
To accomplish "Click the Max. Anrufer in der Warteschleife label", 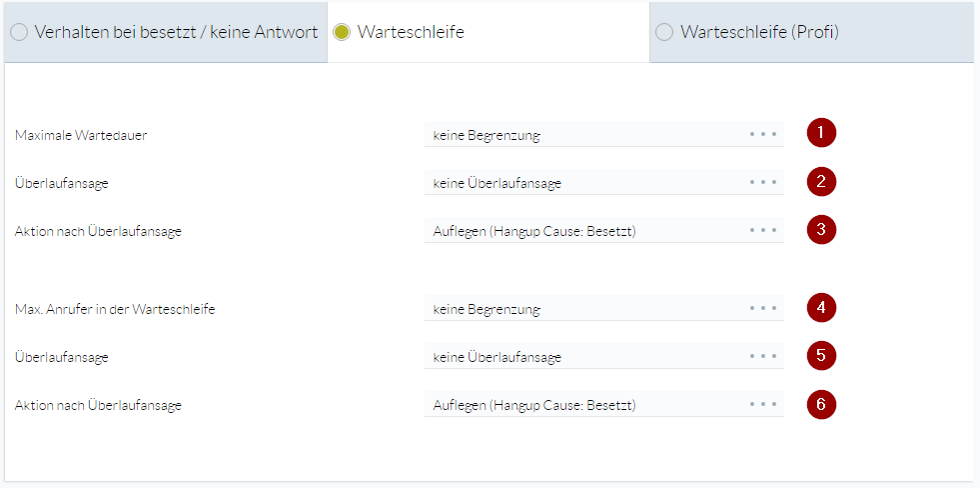I will pyautogui.click(x=115, y=308).
